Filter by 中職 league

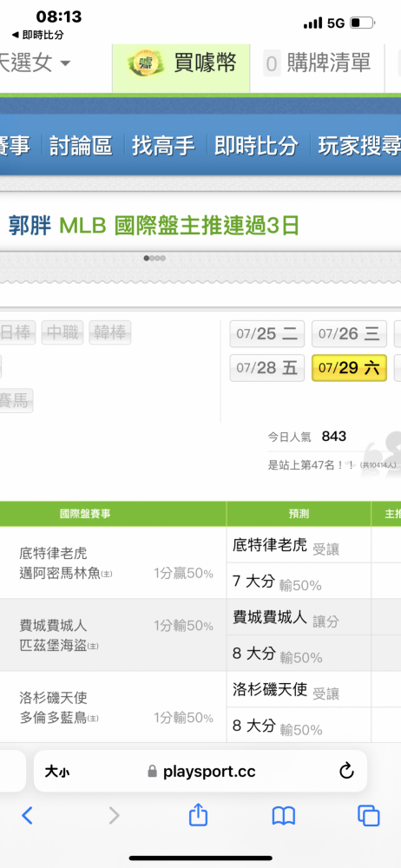pos(62,332)
